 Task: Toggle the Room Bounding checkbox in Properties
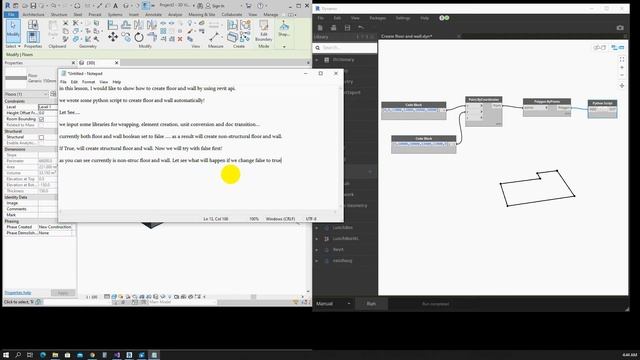[41, 119]
